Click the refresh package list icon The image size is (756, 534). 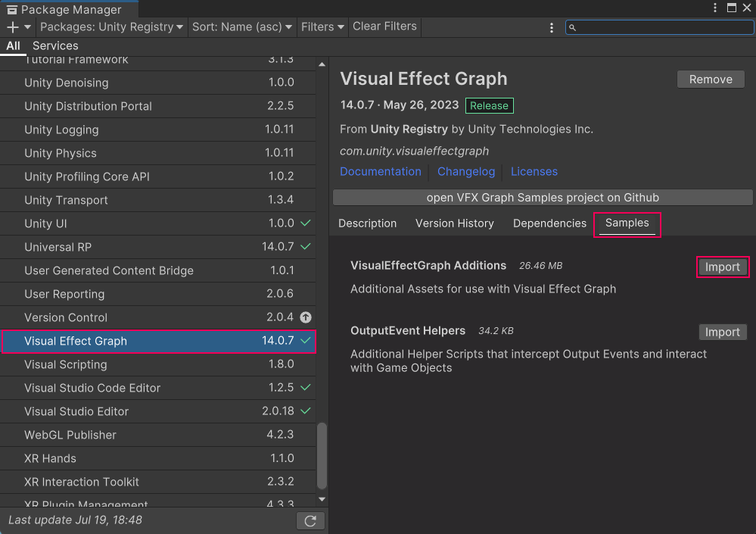tap(310, 520)
